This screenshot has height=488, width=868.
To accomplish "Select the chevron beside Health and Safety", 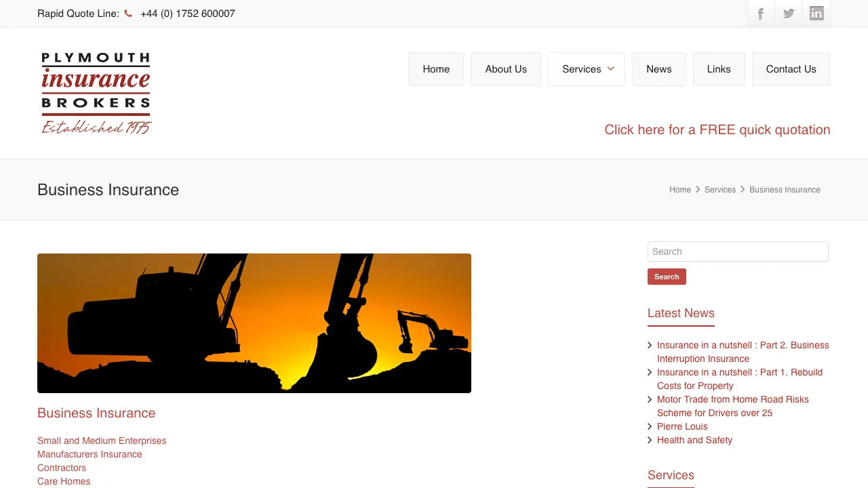I will click(649, 440).
